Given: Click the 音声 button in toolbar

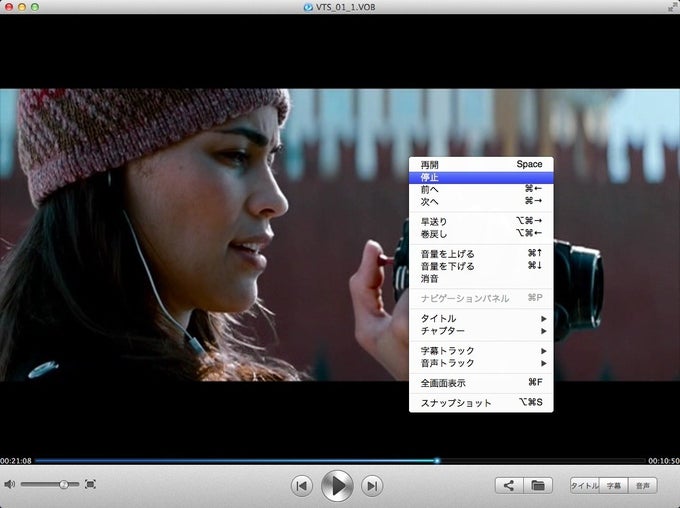Looking at the screenshot, I should point(642,485).
